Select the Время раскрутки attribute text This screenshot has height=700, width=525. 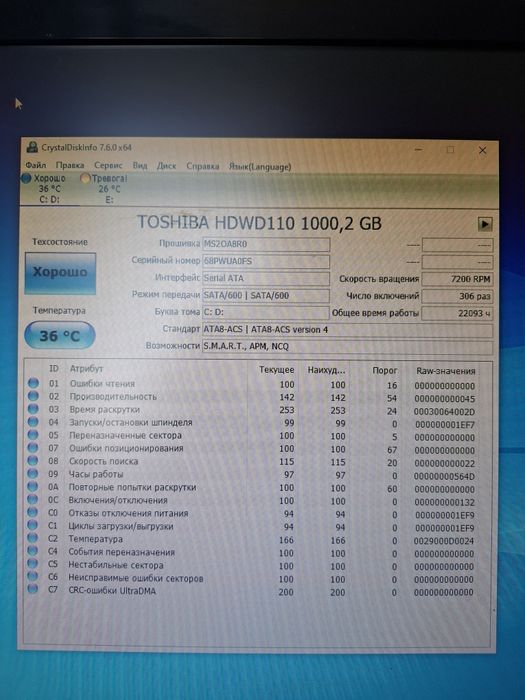click(x=104, y=409)
